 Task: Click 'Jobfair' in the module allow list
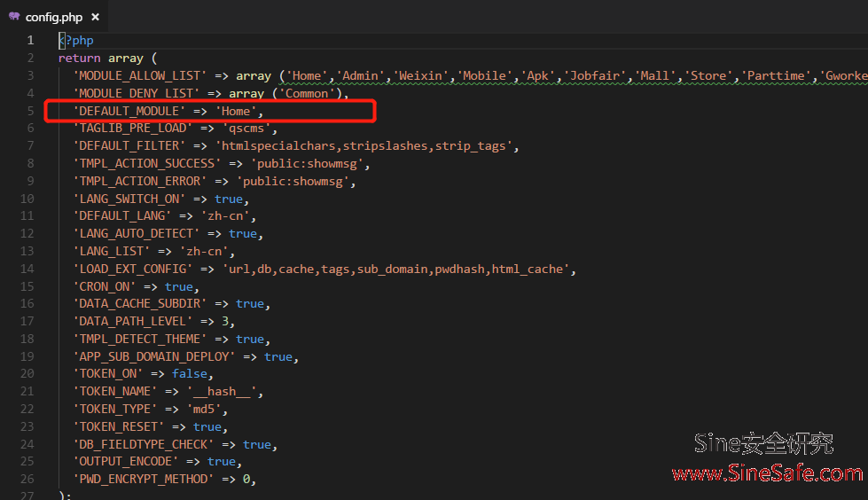tap(595, 76)
